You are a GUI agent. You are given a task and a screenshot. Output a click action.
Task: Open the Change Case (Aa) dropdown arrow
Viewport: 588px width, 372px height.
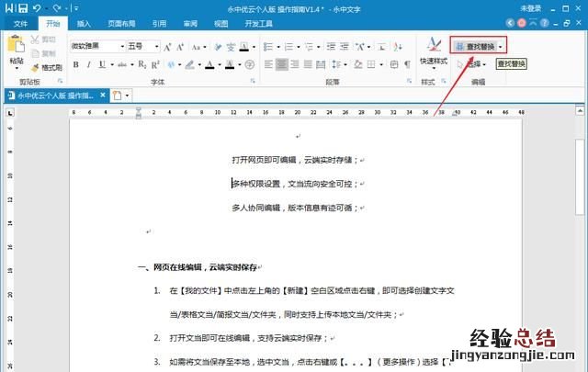point(205,47)
